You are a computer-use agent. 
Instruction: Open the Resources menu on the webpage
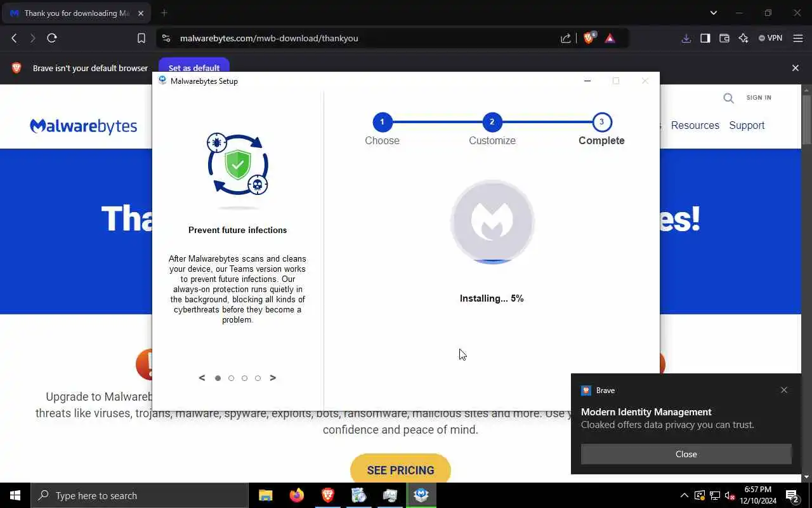(695, 125)
